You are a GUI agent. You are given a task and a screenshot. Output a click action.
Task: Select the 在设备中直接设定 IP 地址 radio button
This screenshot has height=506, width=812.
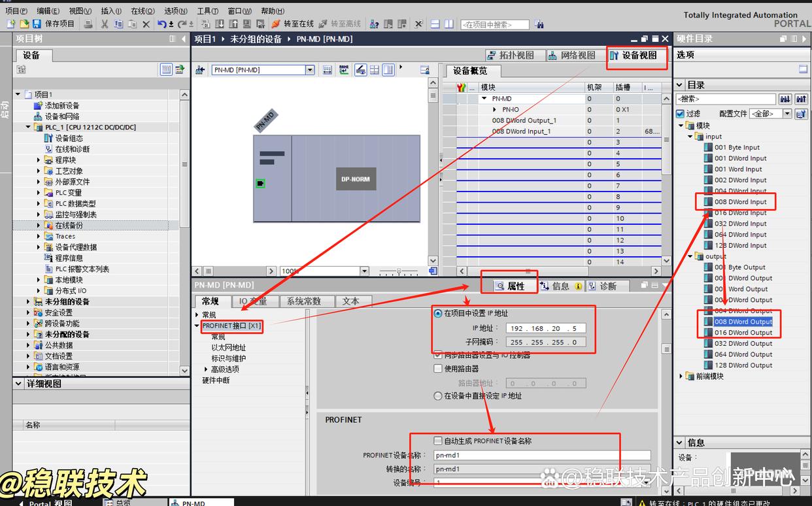click(x=438, y=396)
